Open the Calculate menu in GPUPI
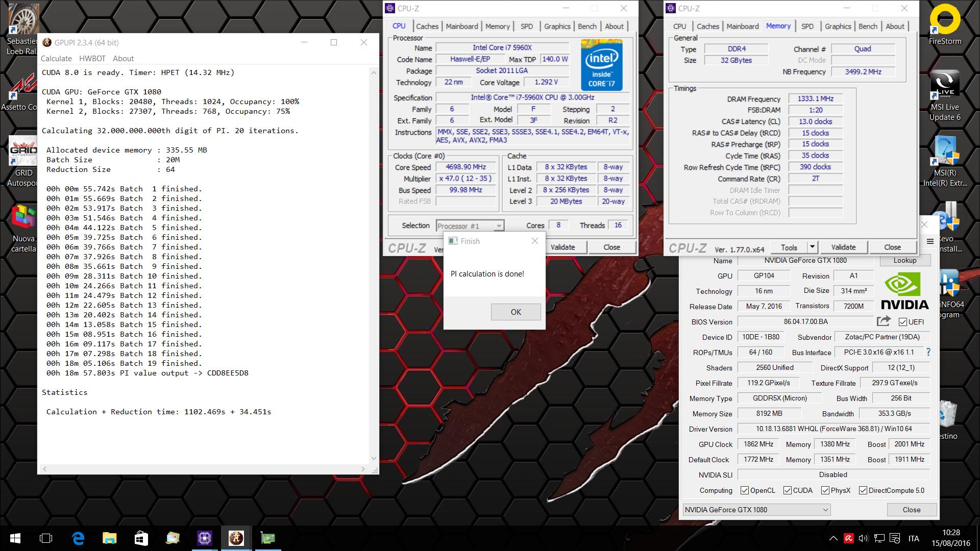Viewport: 980px width, 551px height. pyautogui.click(x=56, y=59)
